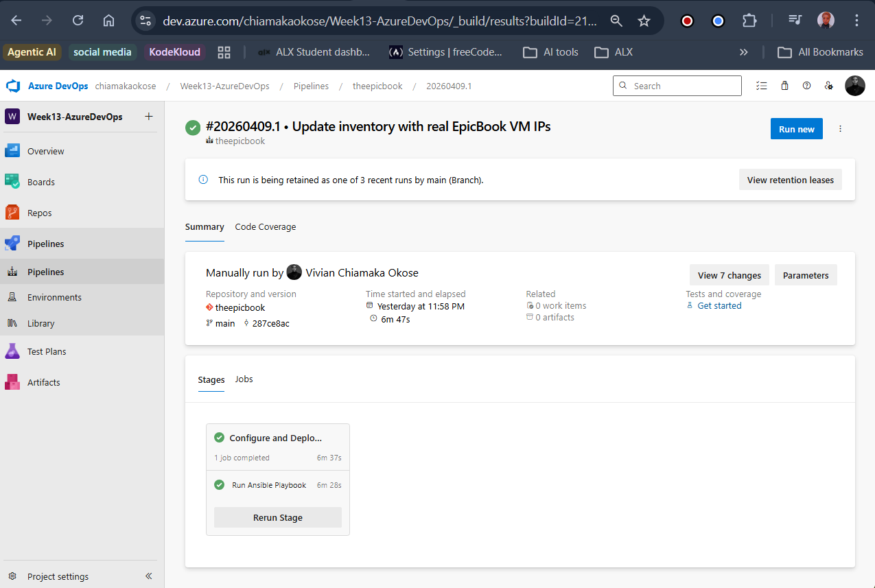Open more actions menu beside Run new
Screen dimensions: 875x588
click(841, 129)
